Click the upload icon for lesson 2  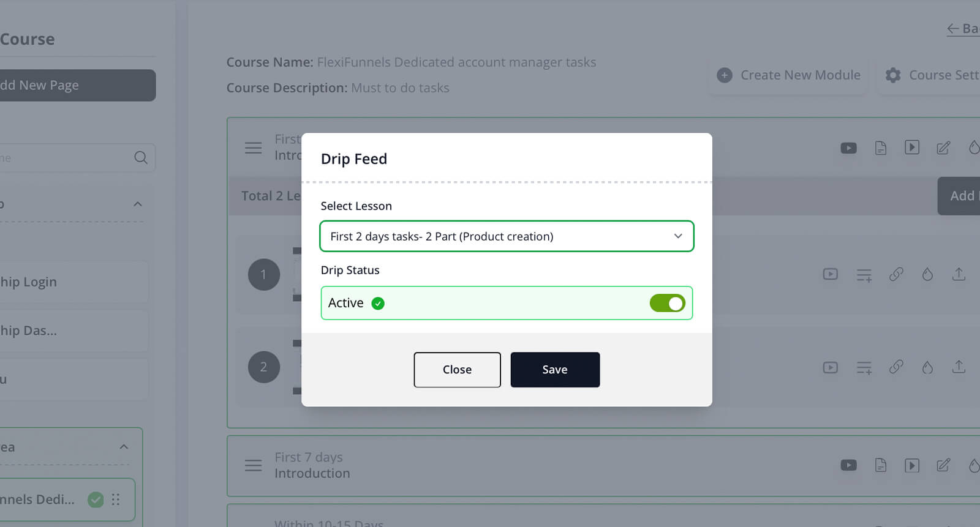click(x=959, y=367)
